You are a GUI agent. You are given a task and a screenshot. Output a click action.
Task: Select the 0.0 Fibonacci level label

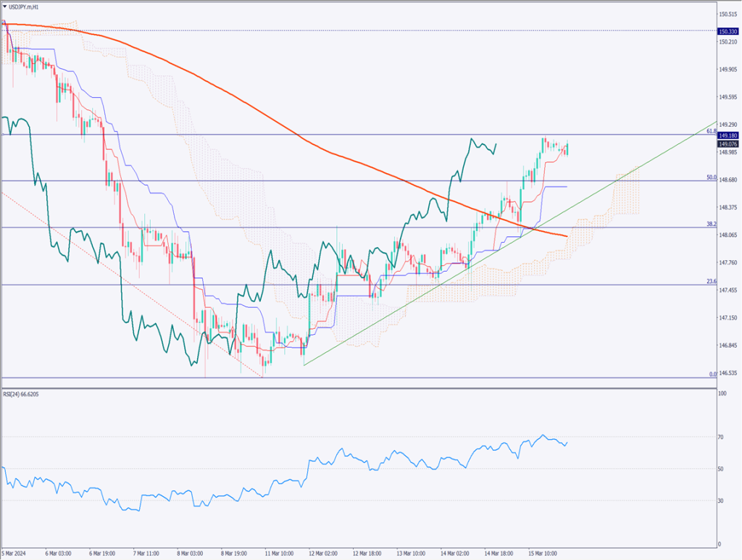pos(712,374)
